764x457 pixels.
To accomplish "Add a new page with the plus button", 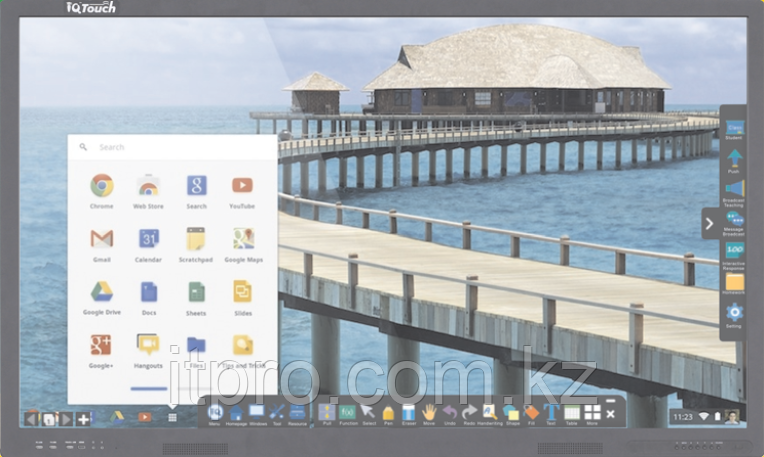I will coord(83,419).
